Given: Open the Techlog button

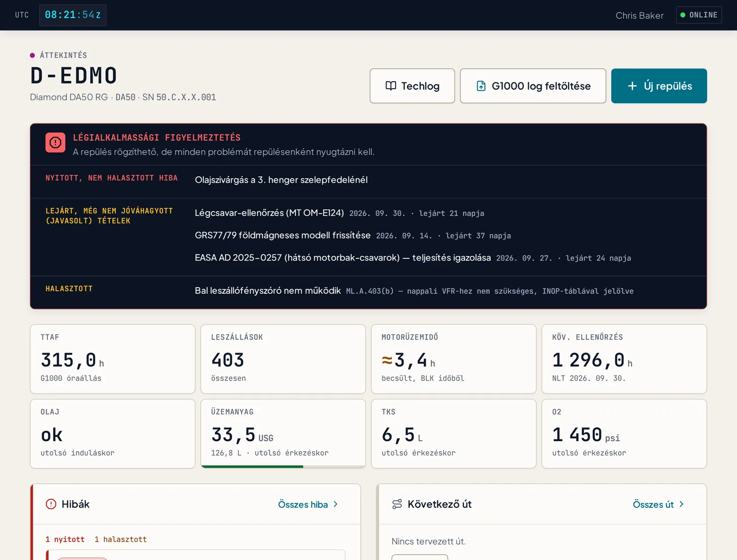Looking at the screenshot, I should [x=412, y=86].
